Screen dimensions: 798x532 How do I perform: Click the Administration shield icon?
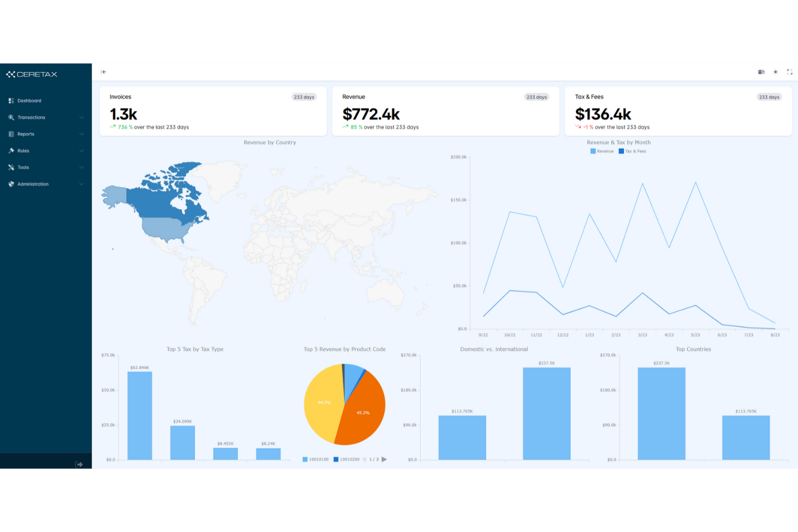coord(11,184)
